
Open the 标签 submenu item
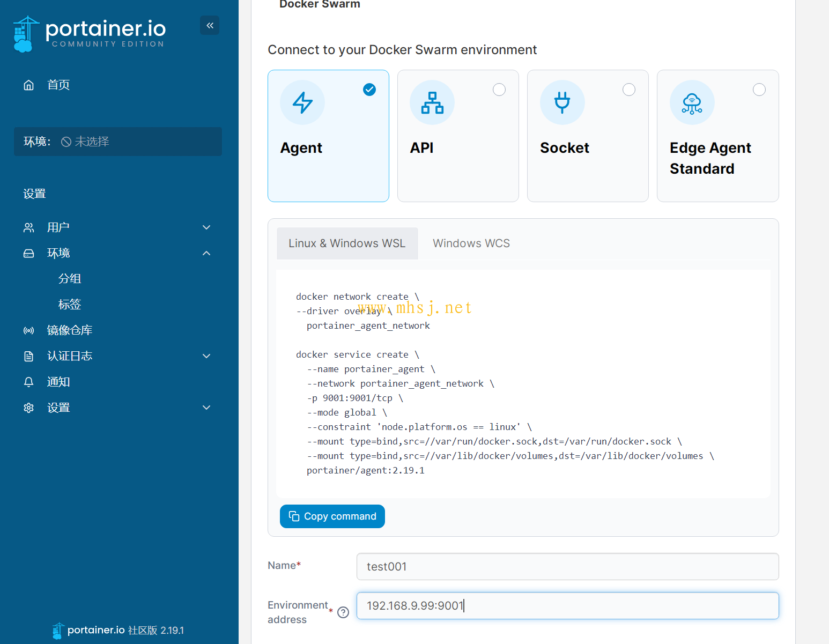70,305
